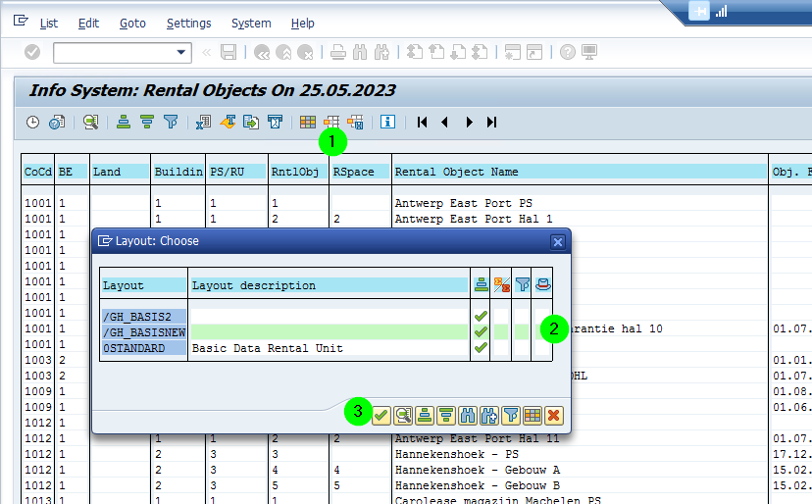The width and height of the screenshot is (812, 504).
Task: Click the Save Layout icon
Action: click(x=355, y=123)
